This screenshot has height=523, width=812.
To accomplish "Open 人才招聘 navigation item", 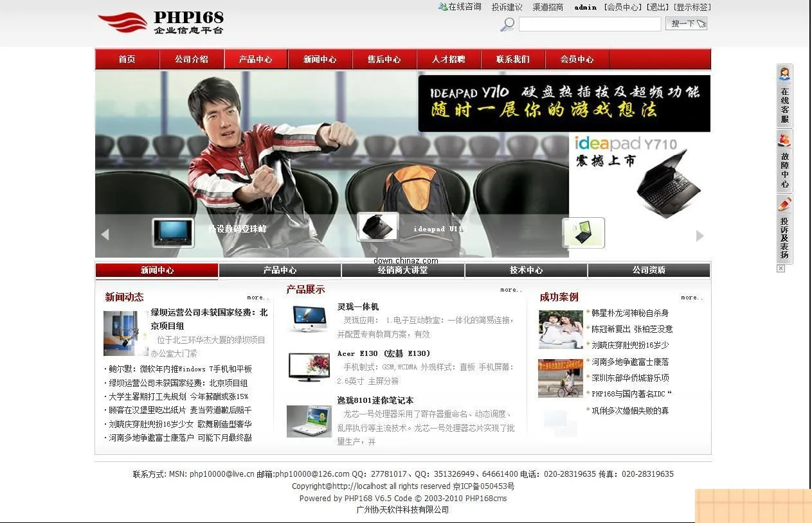I will coord(449,59).
